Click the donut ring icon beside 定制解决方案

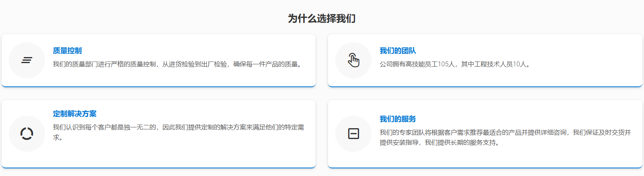(27, 133)
